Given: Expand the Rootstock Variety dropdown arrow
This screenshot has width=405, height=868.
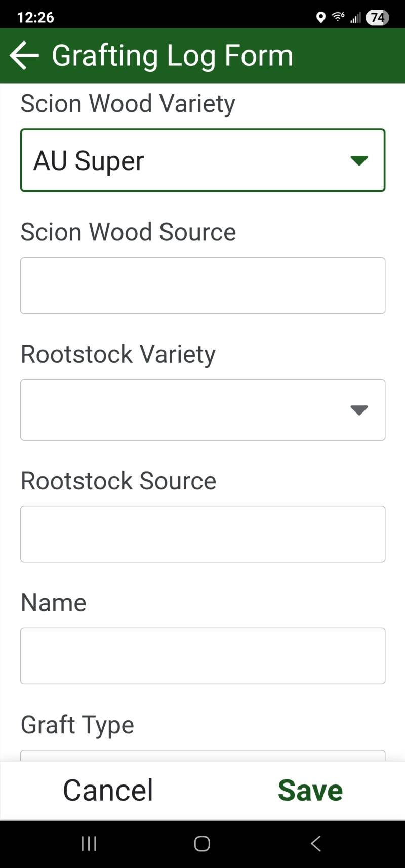Looking at the screenshot, I should tap(359, 410).
